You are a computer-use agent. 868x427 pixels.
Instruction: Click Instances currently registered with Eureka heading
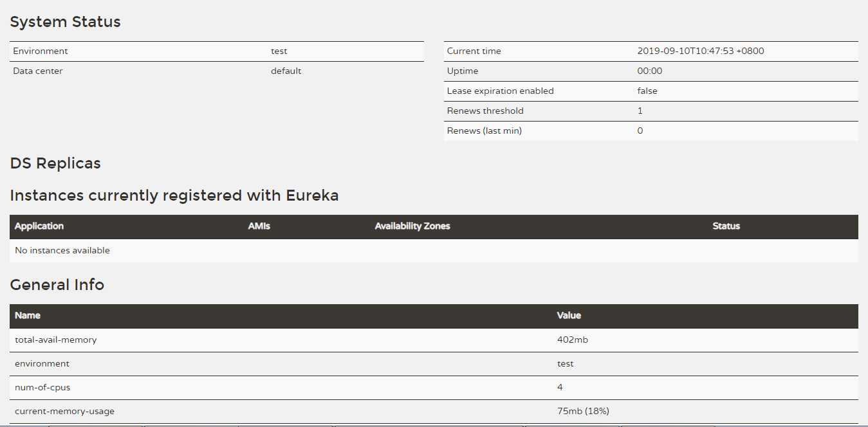coord(174,195)
